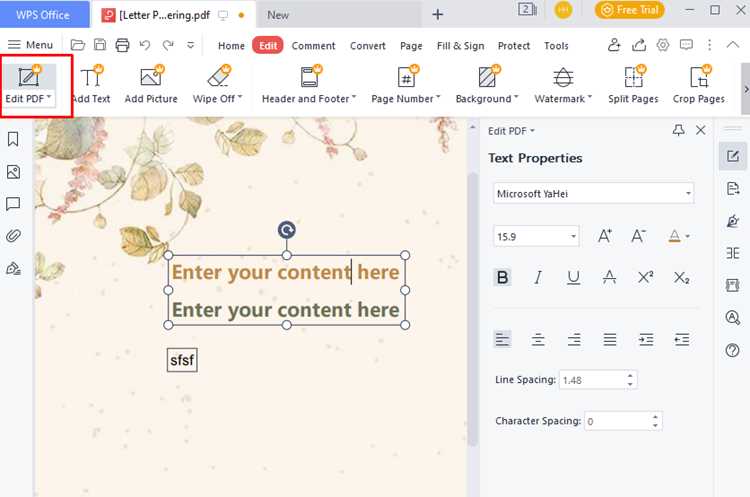Click the Free Trial button
Screen dimensions: 750x497
click(629, 10)
